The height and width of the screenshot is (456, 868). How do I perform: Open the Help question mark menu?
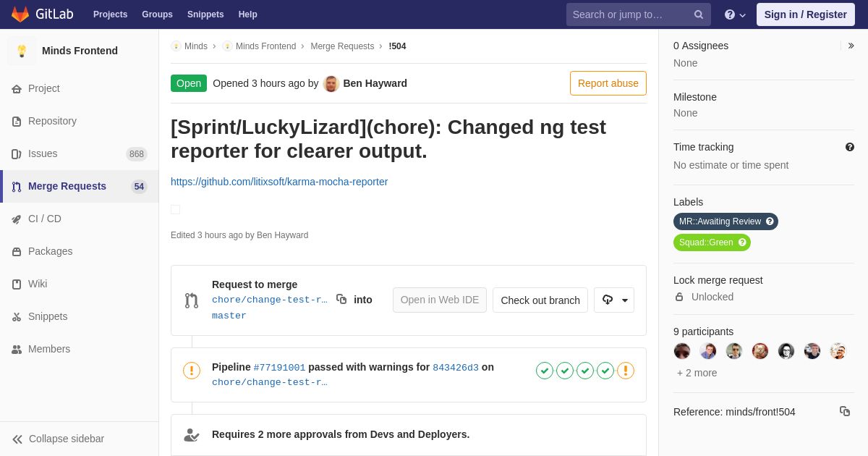[735, 14]
